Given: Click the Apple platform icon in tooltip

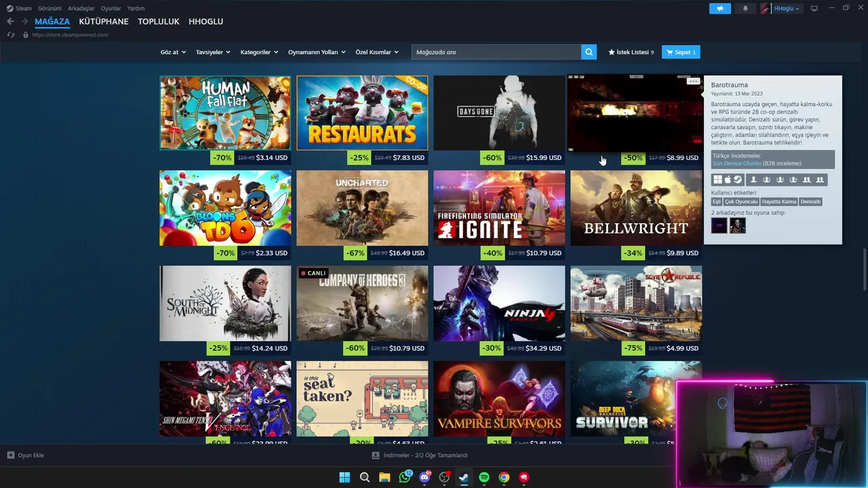Looking at the screenshot, I should coord(728,180).
